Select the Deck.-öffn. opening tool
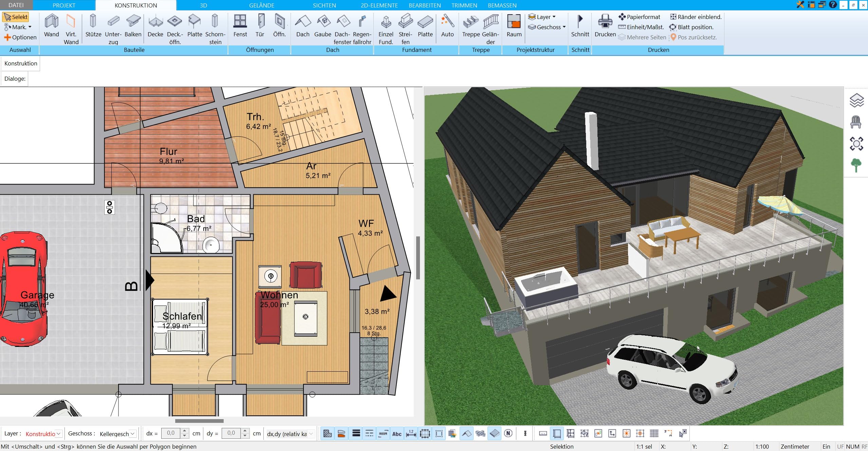Screen dimensions: 868x451 (175, 30)
